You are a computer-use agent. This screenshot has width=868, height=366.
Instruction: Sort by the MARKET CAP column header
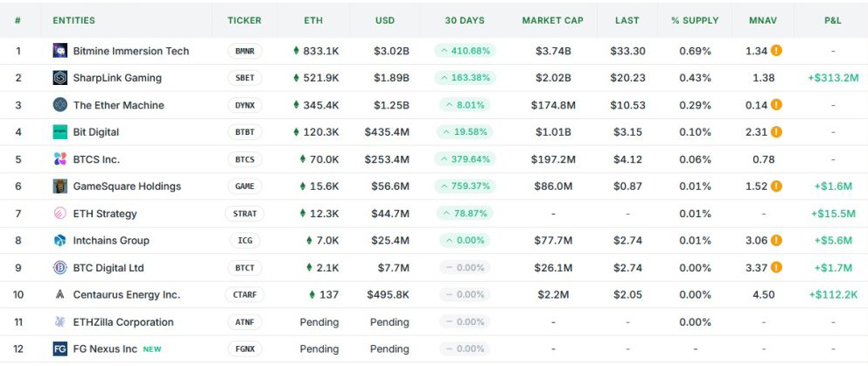pyautogui.click(x=552, y=20)
